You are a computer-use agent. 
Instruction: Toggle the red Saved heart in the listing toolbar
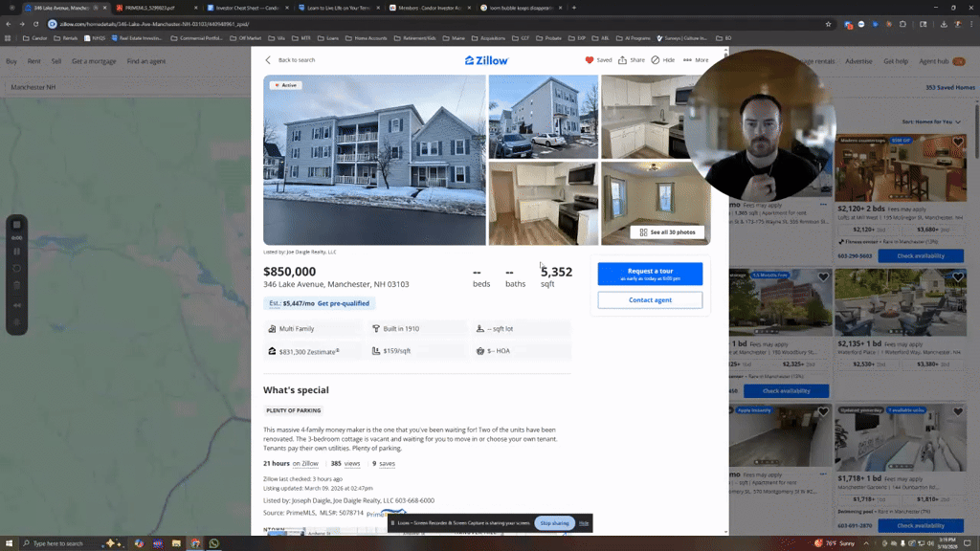point(590,59)
